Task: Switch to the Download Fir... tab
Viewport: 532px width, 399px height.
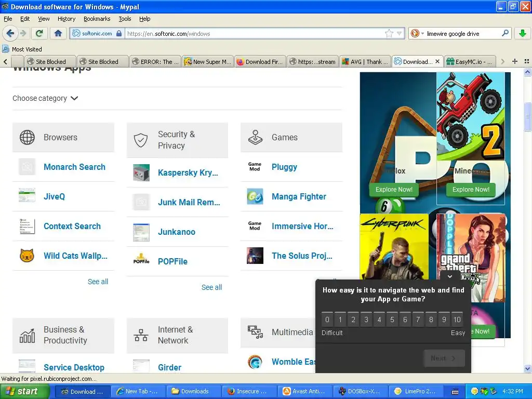Action: (x=260, y=61)
